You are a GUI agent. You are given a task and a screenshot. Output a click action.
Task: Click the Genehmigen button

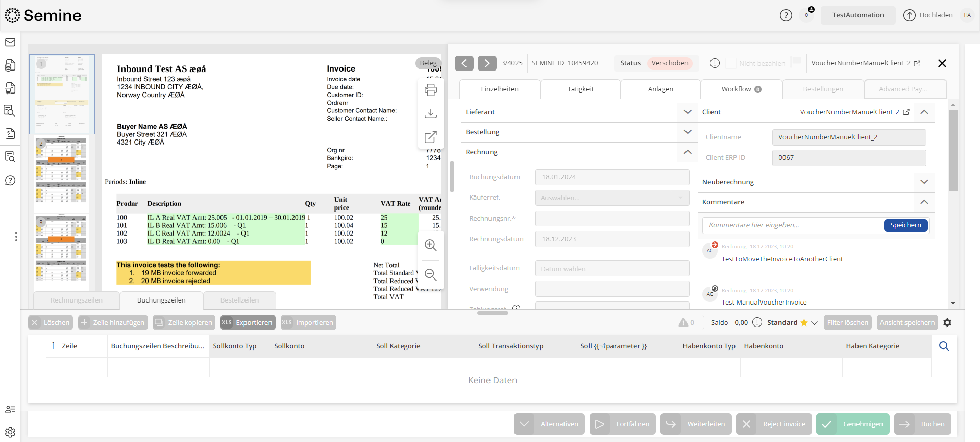pos(853,424)
